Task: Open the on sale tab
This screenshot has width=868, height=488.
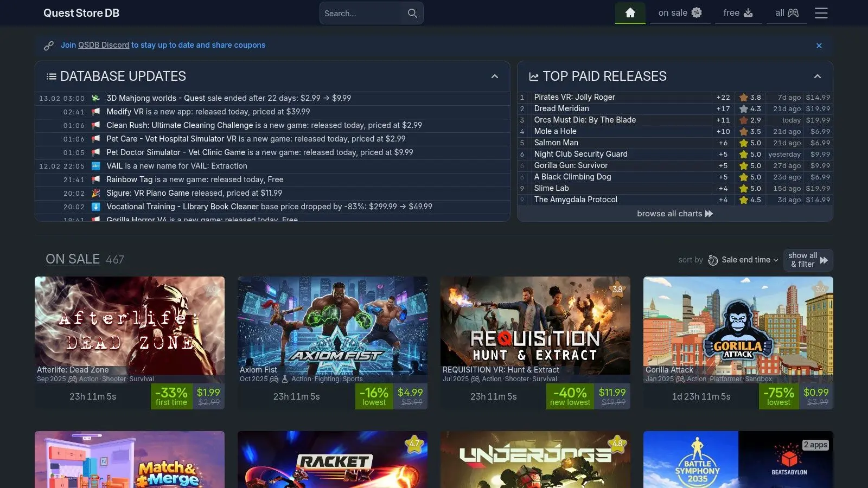Action: click(680, 13)
